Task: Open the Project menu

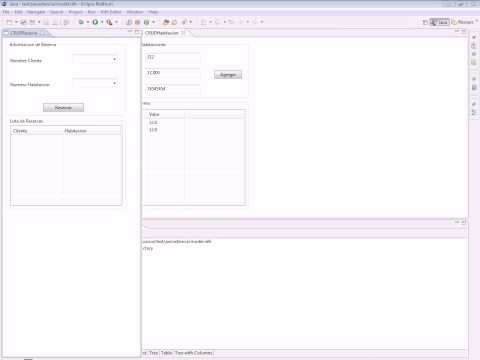Action: click(76, 12)
